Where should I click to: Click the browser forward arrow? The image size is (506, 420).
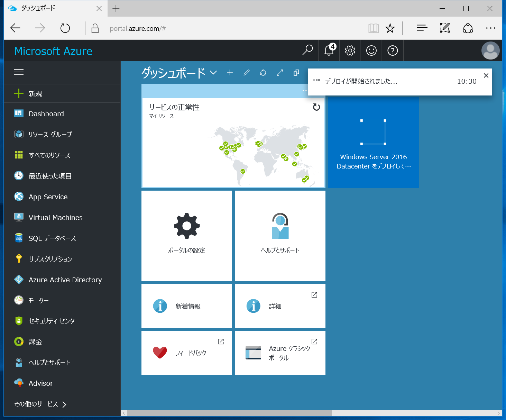click(x=40, y=28)
